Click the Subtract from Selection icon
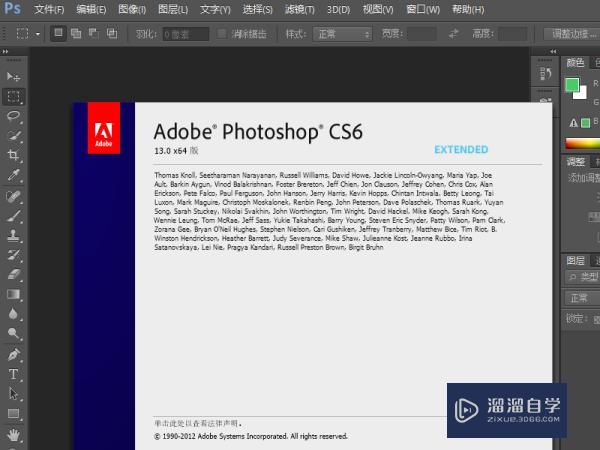This screenshot has height=450, width=600. pyautogui.click(x=94, y=34)
